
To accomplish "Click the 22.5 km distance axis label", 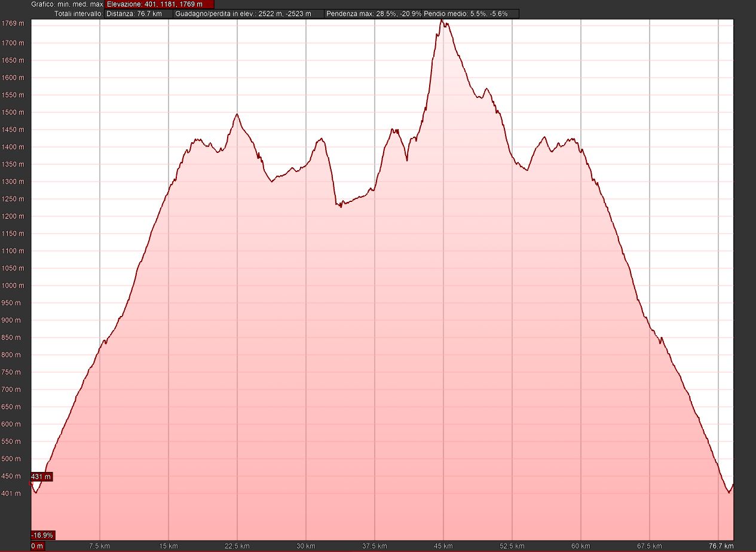I will [x=237, y=546].
